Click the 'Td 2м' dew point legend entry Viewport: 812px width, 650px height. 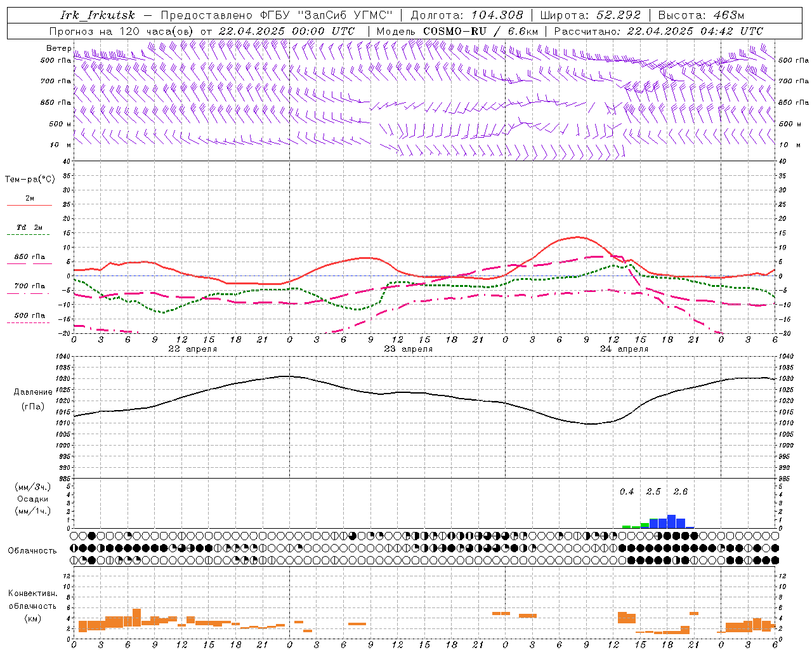tap(29, 227)
